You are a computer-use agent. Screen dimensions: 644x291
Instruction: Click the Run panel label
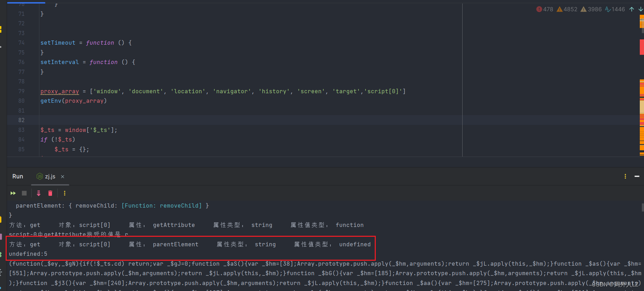click(x=18, y=177)
